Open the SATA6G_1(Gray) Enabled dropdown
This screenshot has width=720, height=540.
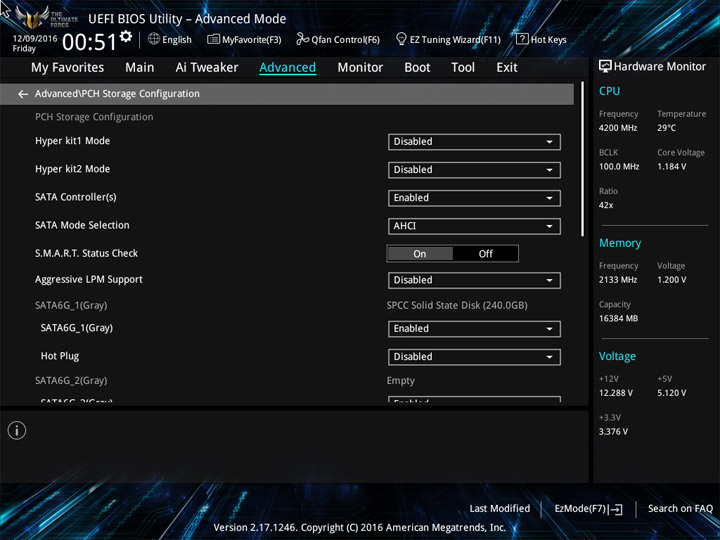point(474,329)
